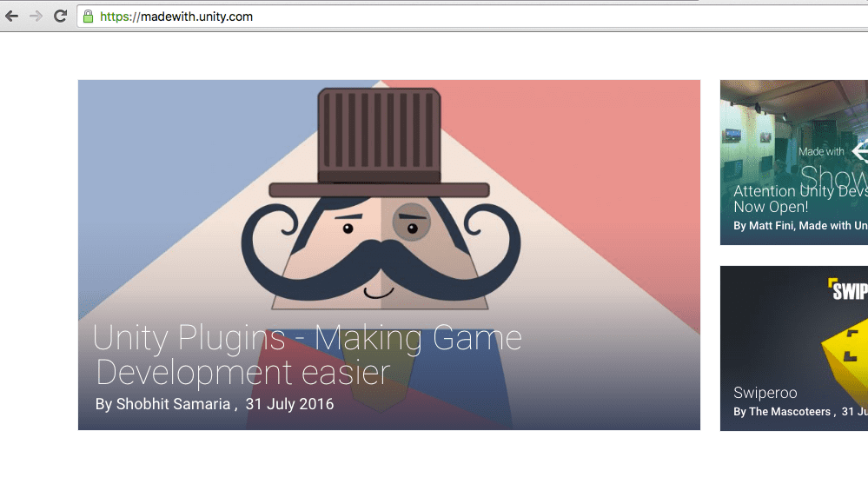The image size is (868, 484).
Task: Open the Swiperoo title link
Action: click(x=765, y=393)
